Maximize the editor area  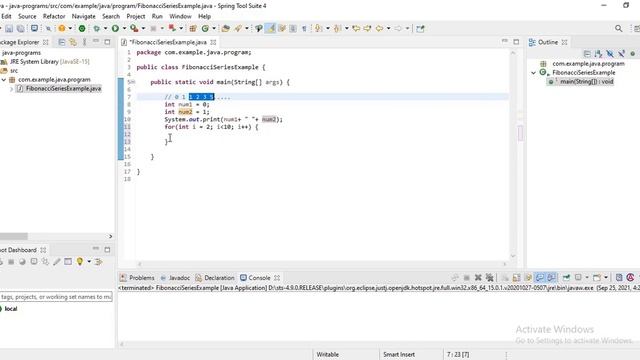tap(516, 42)
